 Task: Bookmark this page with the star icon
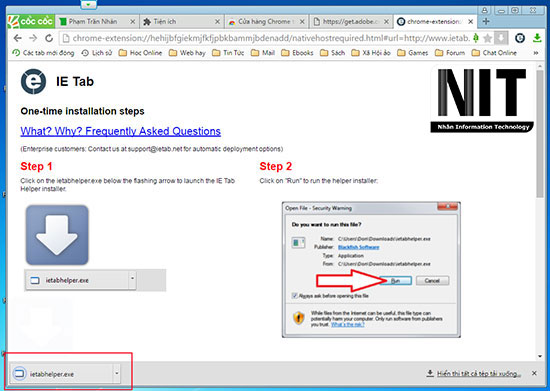pos(487,38)
